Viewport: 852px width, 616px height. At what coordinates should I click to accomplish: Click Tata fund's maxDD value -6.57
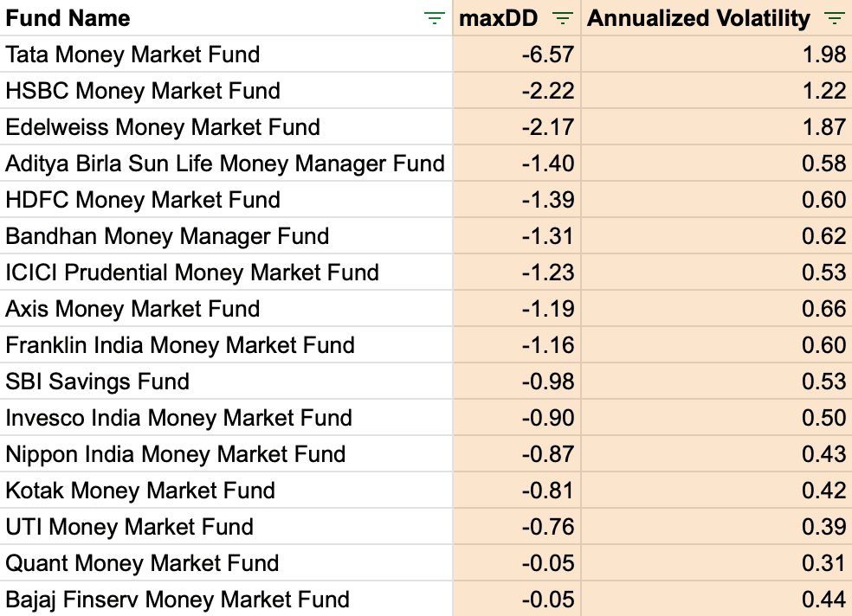(548, 55)
